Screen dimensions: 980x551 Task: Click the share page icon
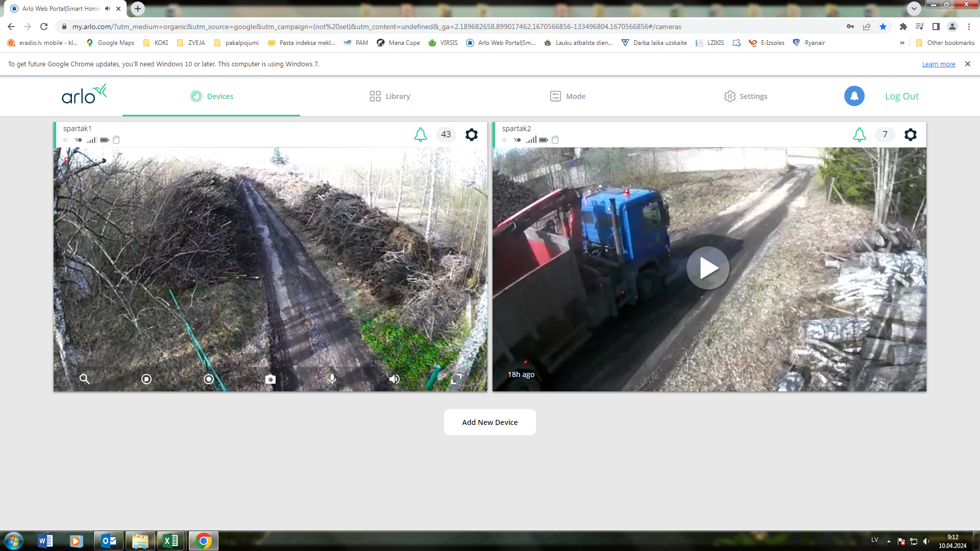867,27
